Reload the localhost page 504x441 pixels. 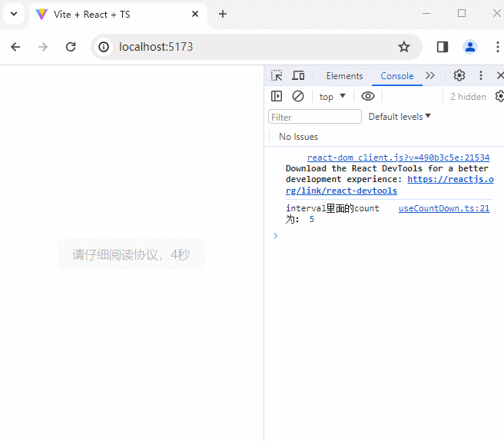click(x=71, y=47)
